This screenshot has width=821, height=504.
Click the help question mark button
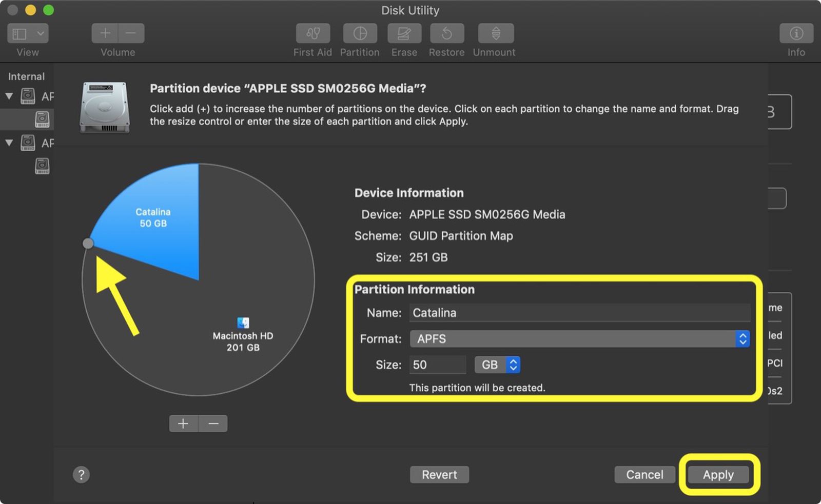point(81,475)
